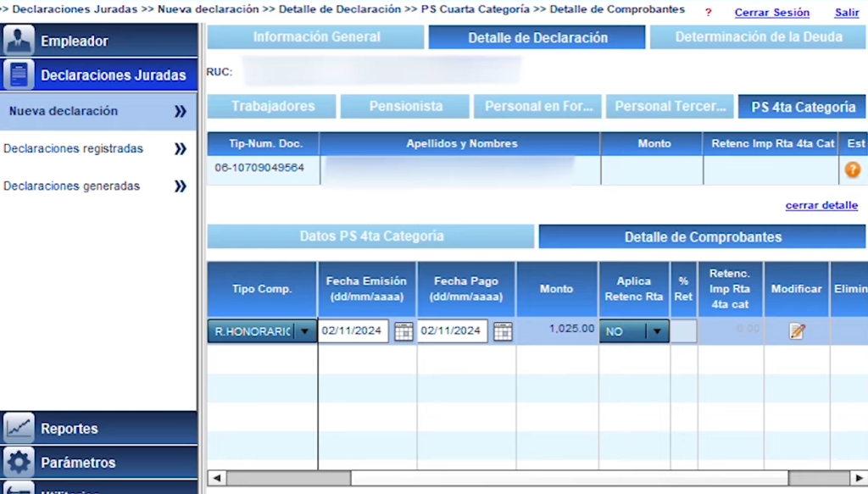Expand Declaraciones registradas in sidebar
This screenshot has width=868, height=494.
180,149
